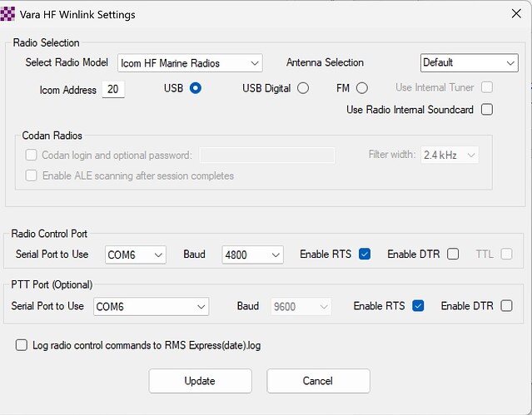Close the Vara HF Winlink Settings dialog

point(510,14)
